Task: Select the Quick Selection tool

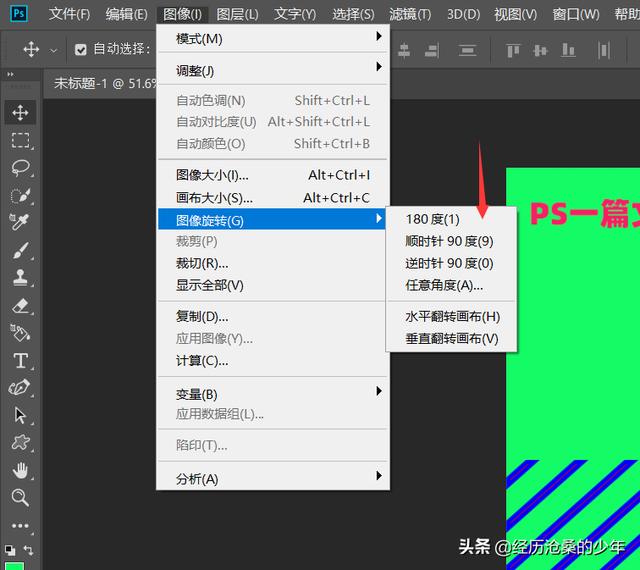Action: click(x=20, y=195)
